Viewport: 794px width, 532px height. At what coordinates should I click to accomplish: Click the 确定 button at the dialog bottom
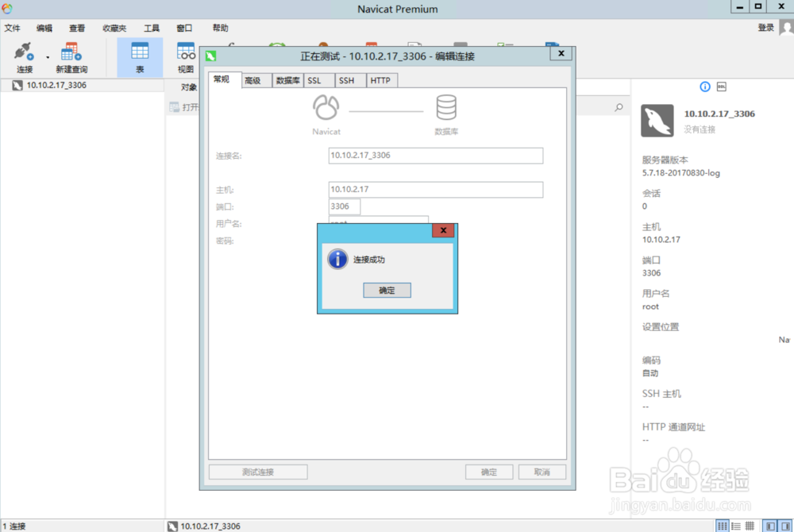pyautogui.click(x=488, y=472)
